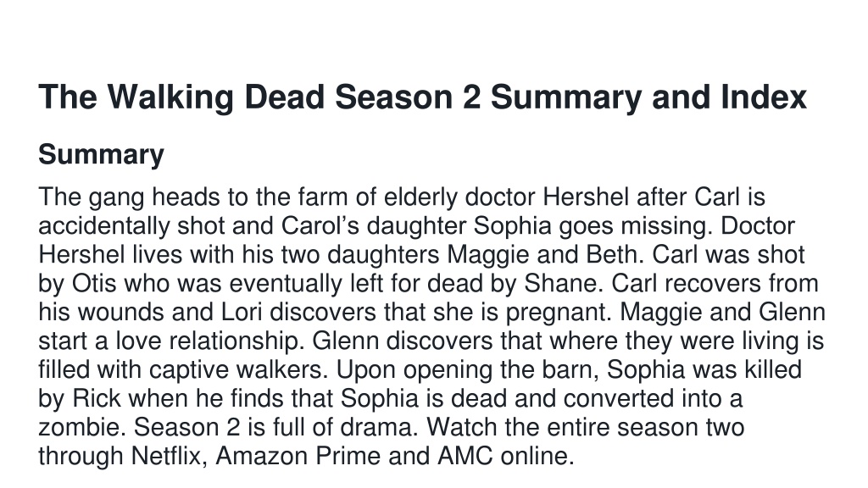Click the word 'accidentally' in the paragraph
This screenshot has width=868, height=488.
pos(104,225)
